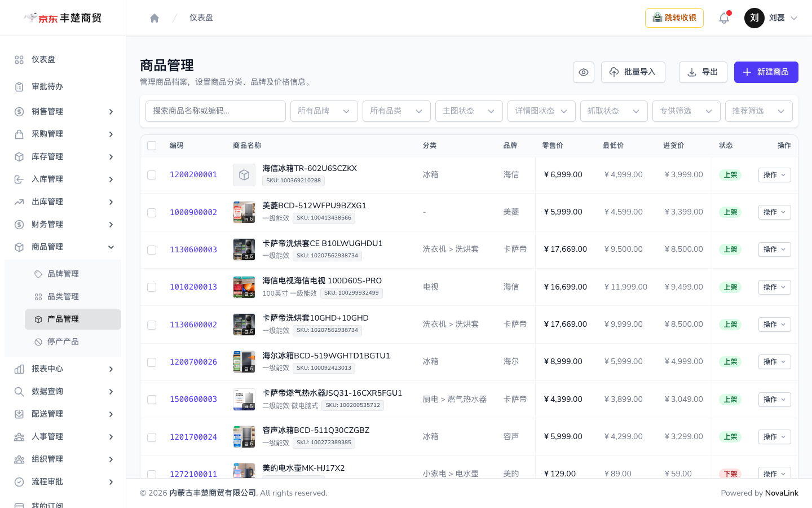The height and width of the screenshot is (508, 812).
Task: Click 销售管理 coin icon
Action: pos(19,112)
